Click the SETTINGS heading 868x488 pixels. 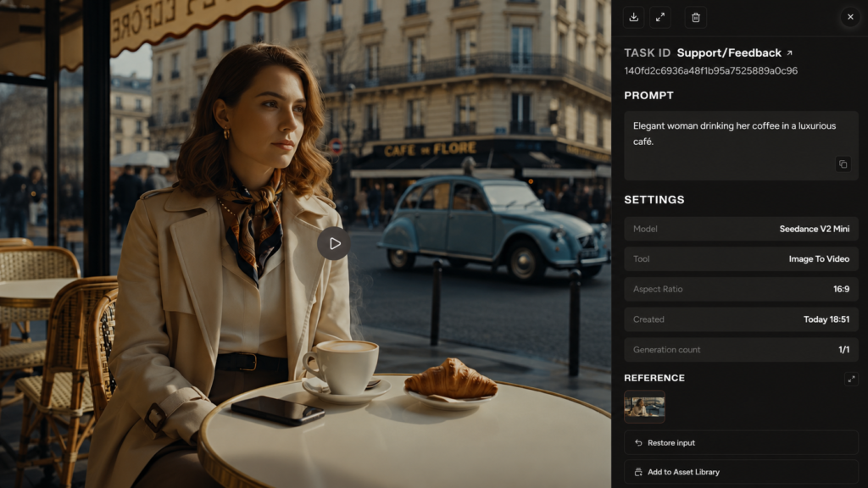654,200
